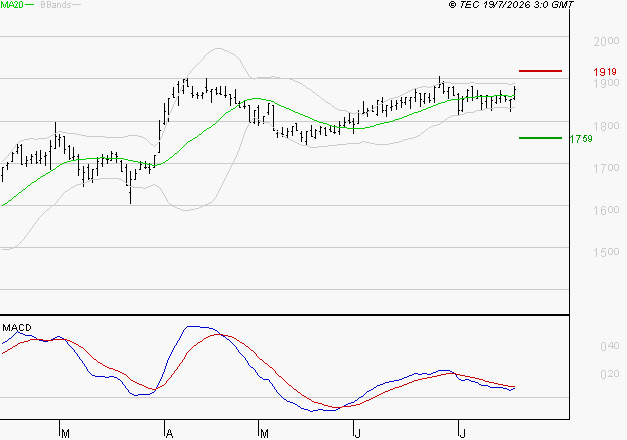Click the TEC copyright timestamp text
This screenshot has width=627, height=440.
(x=511, y=5)
